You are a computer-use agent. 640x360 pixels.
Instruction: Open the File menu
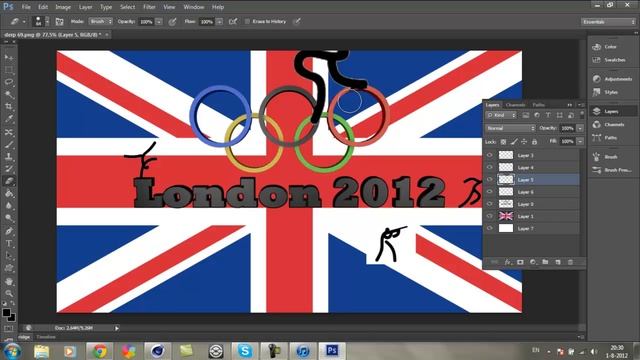pyautogui.click(x=26, y=7)
